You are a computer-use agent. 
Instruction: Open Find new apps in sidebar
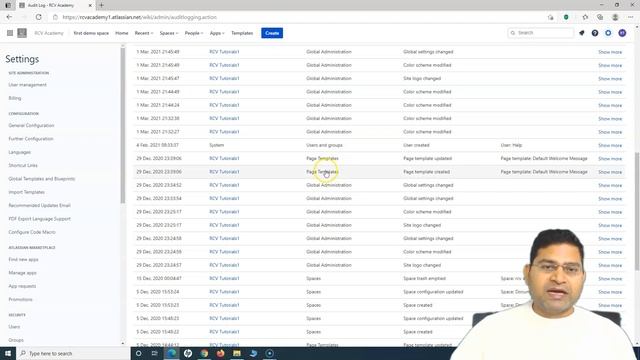pos(23,260)
